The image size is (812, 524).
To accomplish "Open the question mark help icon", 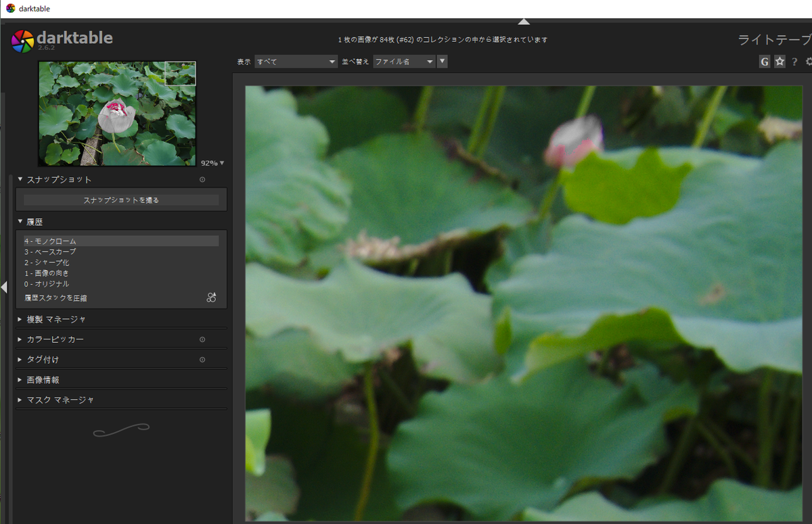I will click(794, 62).
